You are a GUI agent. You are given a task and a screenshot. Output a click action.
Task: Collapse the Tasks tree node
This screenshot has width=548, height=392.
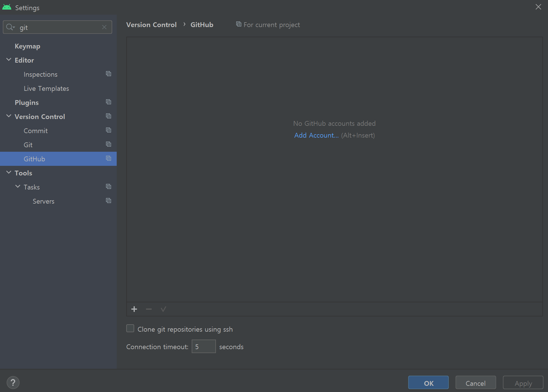click(x=18, y=187)
